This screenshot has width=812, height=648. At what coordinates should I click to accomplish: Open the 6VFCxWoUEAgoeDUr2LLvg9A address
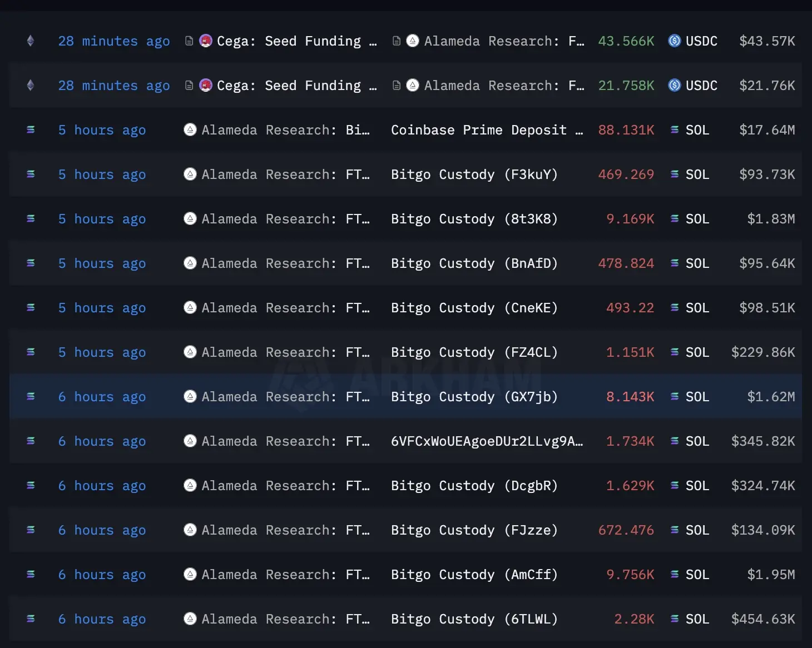[x=487, y=441]
